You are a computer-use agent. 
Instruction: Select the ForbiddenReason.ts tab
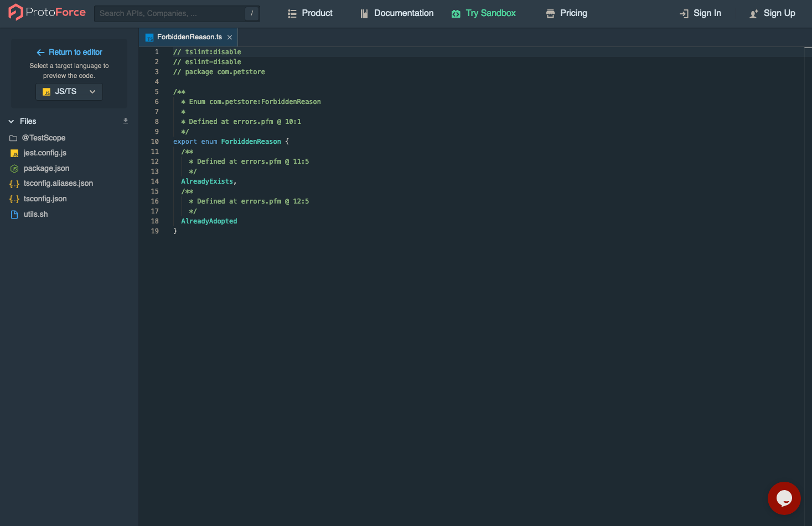(188, 37)
